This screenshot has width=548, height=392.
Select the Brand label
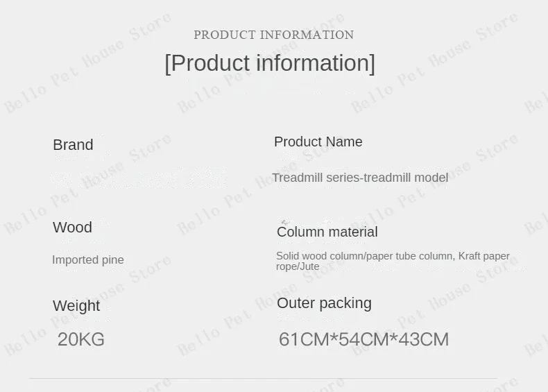click(x=73, y=145)
